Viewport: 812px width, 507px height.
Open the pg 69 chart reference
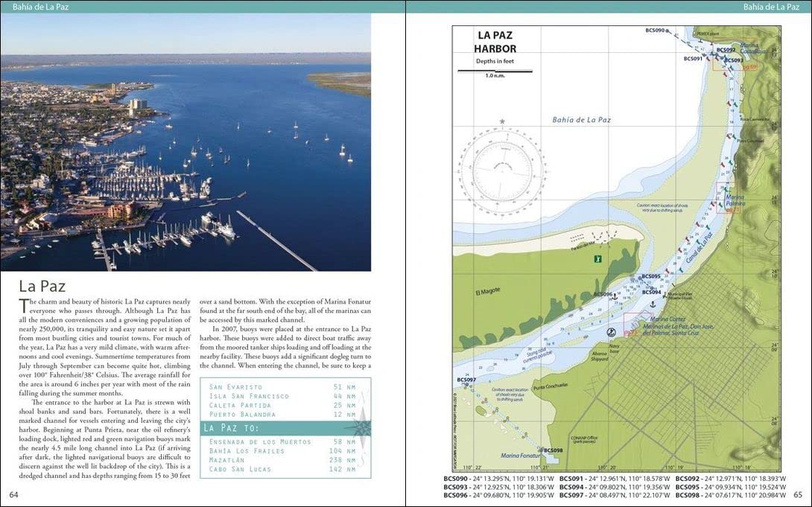point(750,67)
